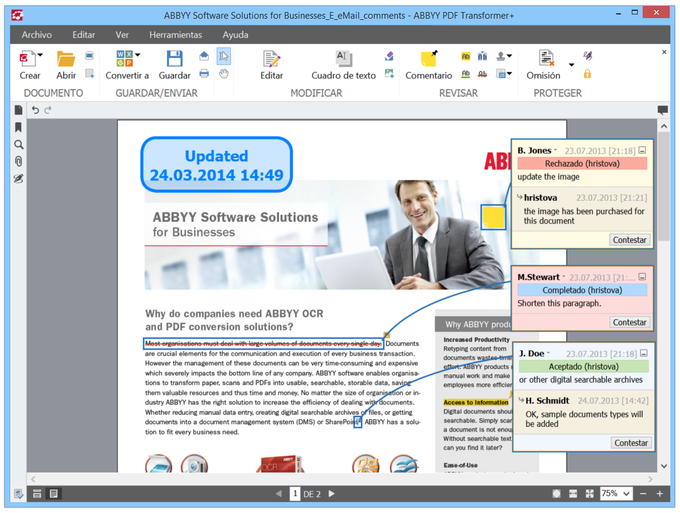680x513 pixels.
Task: Click the vertical scrollbar down arrow
Action: (x=664, y=466)
